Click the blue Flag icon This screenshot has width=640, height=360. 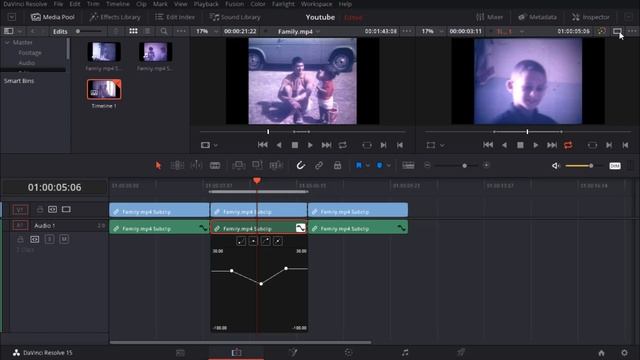tap(359, 165)
